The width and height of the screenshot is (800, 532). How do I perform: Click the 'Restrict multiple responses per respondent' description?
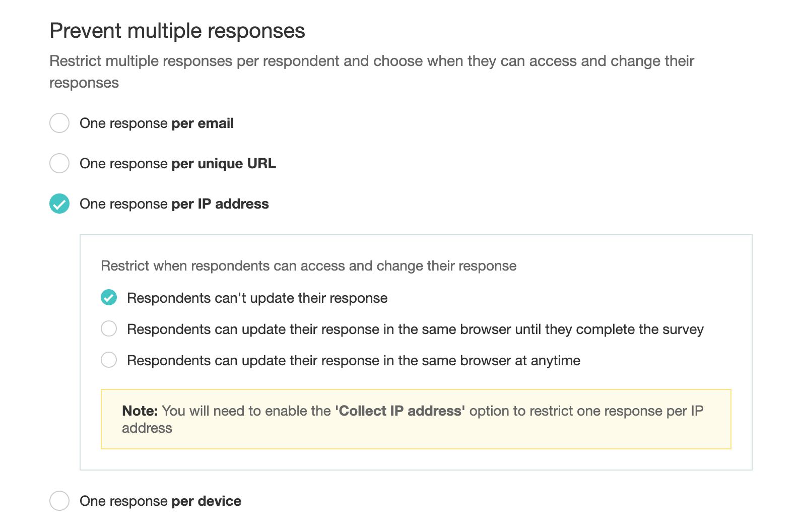point(372,61)
